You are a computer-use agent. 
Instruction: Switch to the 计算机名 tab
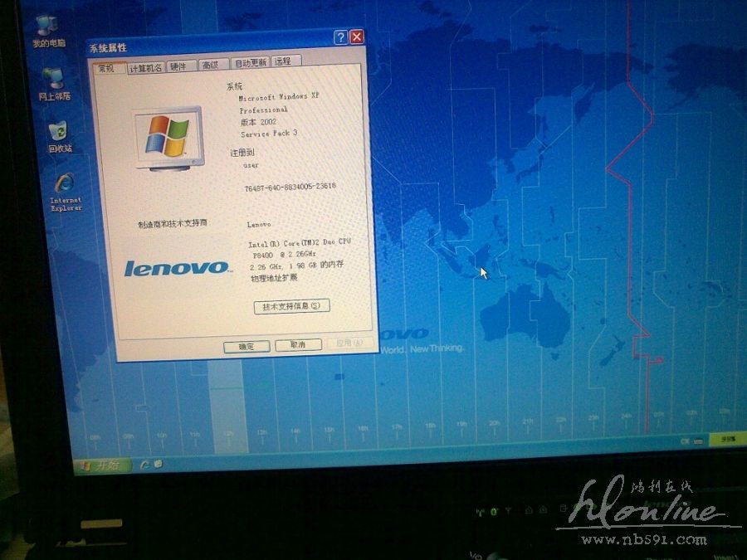[x=146, y=68]
